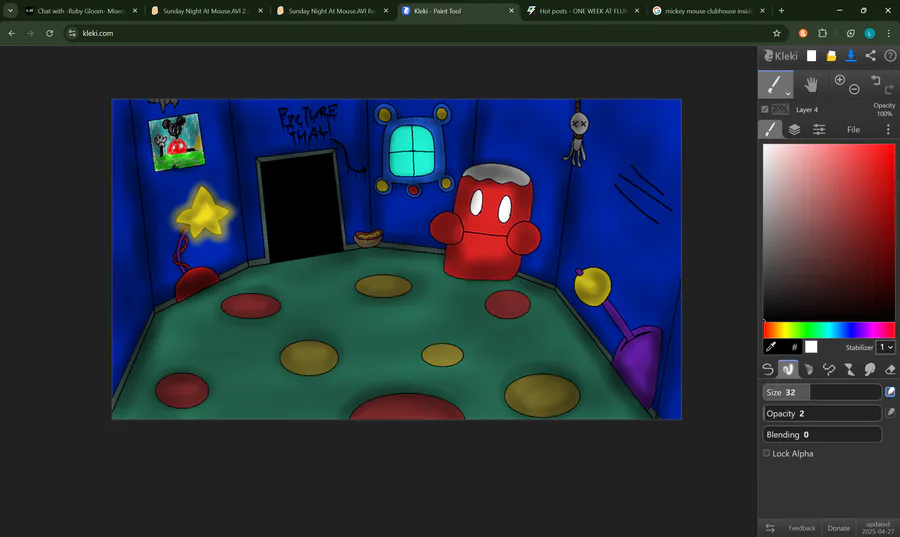Select the smudge brush type
The height and width of the screenshot is (537, 900).
point(870,369)
